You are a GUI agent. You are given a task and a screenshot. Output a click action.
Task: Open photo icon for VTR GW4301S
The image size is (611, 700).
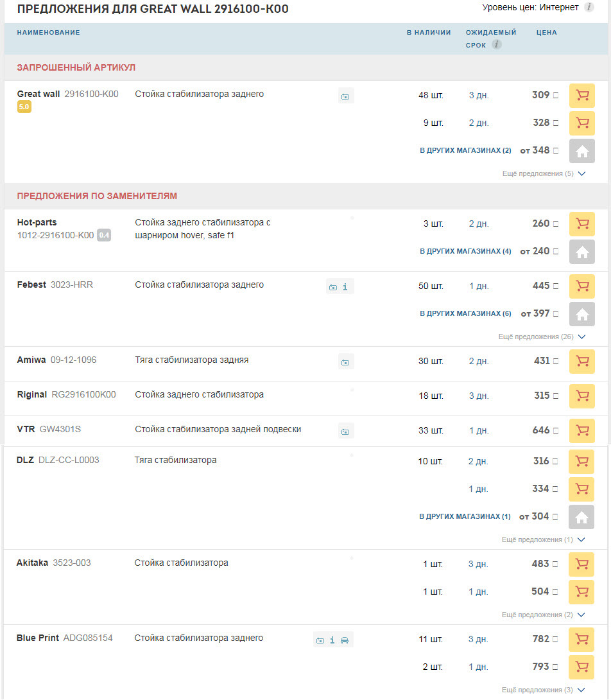[345, 432]
